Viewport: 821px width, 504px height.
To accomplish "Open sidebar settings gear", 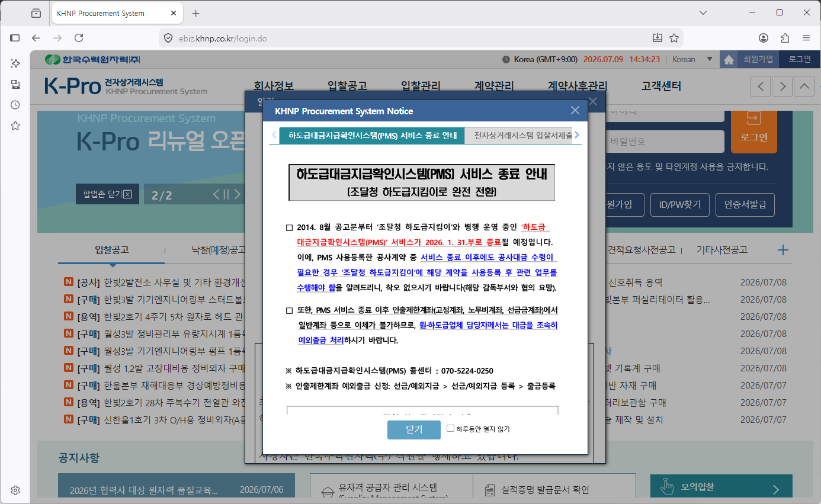I will click(15, 490).
